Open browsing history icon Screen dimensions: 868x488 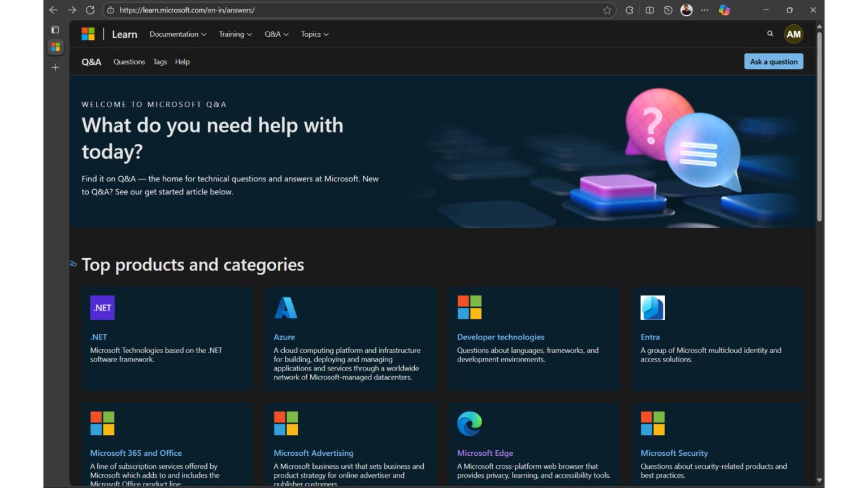coord(667,10)
